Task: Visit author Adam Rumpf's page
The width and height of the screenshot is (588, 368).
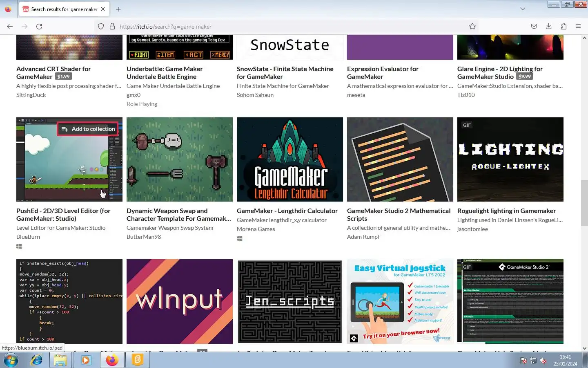Action: [363, 237]
